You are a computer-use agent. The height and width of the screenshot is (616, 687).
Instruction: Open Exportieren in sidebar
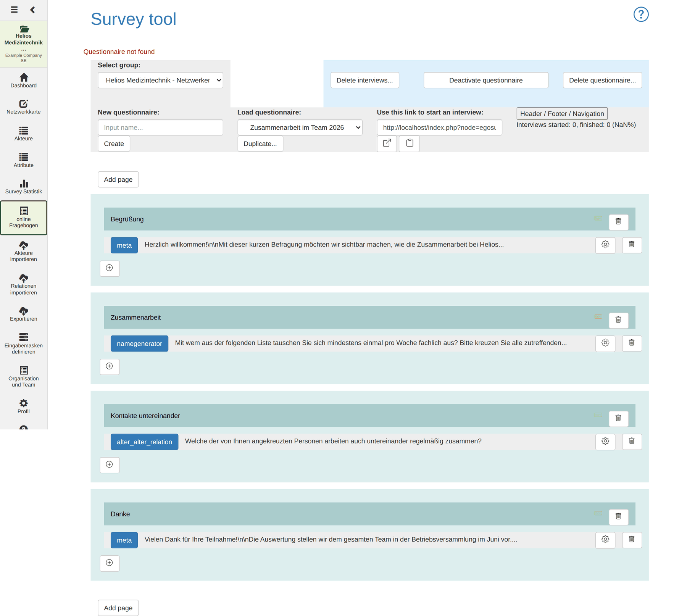coord(24,314)
